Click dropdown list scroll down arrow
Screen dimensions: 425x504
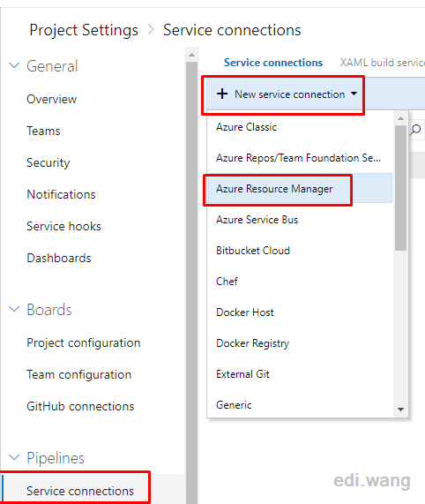(x=400, y=410)
